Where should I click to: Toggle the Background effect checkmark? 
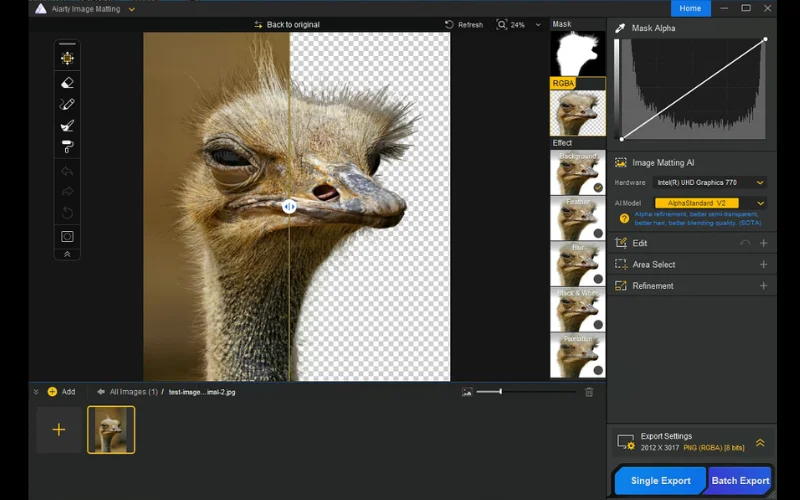pyautogui.click(x=598, y=187)
